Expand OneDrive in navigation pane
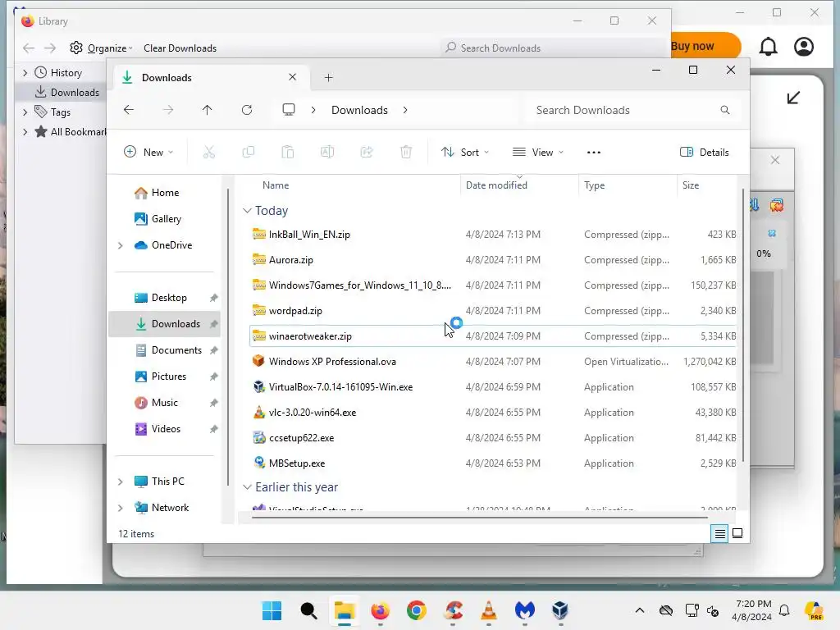 121,245
